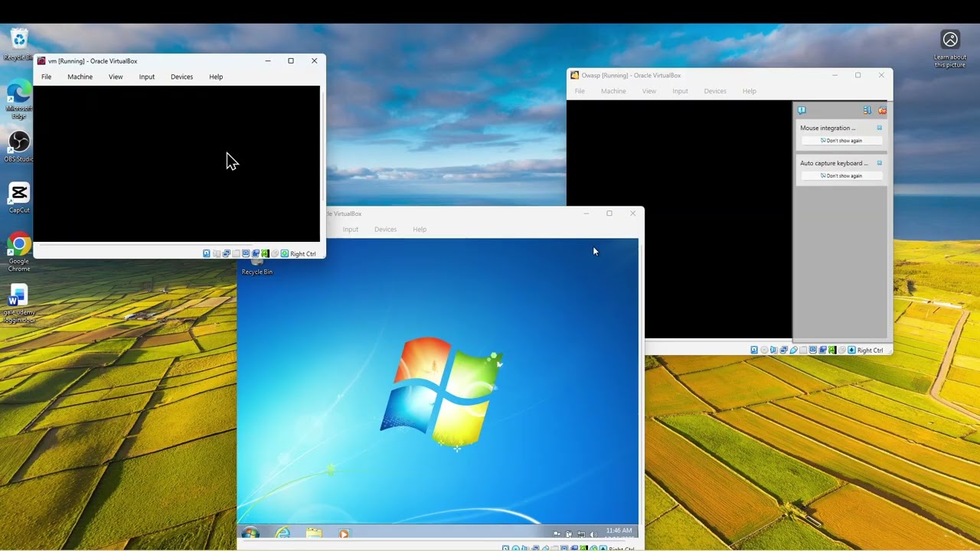The width and height of the screenshot is (980, 551).
Task: Launch Internet Explorer from guest taskbar
Action: point(283,533)
